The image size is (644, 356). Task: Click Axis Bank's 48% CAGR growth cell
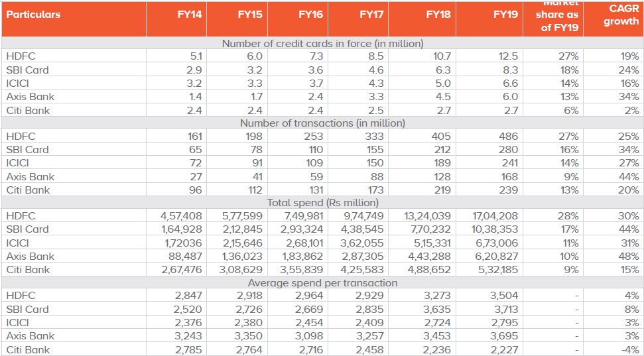[630, 256]
